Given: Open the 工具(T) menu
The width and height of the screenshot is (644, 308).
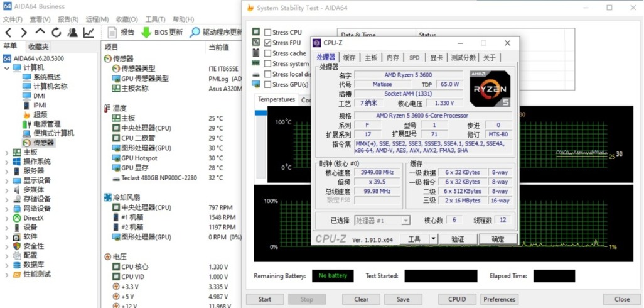Looking at the screenshot, I should (x=155, y=19).
